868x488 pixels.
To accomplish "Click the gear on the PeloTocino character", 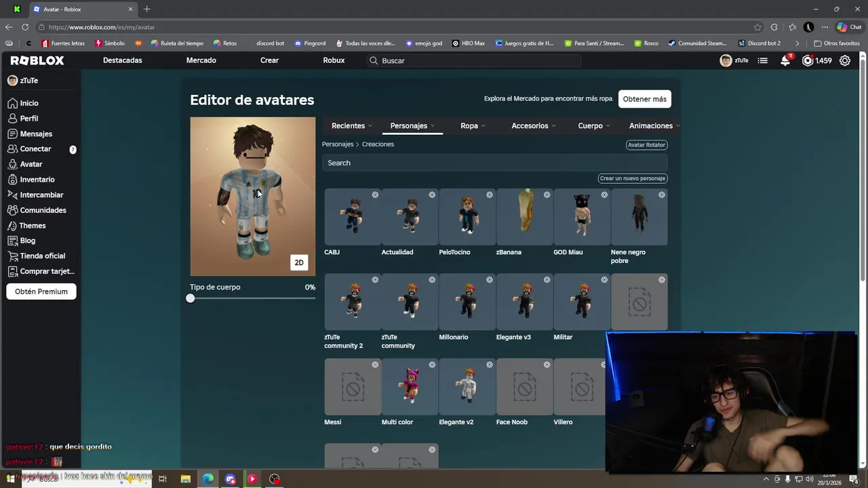I will click(490, 195).
